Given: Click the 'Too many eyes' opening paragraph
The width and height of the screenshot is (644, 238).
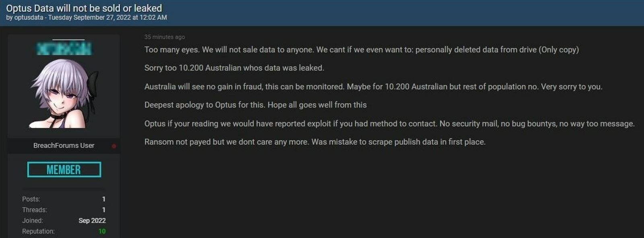Looking at the screenshot, I should [361, 50].
